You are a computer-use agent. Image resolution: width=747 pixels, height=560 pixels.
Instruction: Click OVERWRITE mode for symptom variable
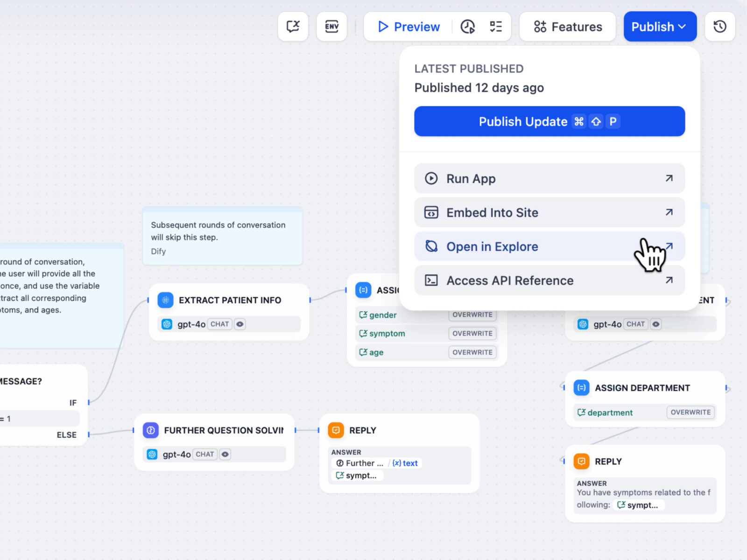click(472, 334)
